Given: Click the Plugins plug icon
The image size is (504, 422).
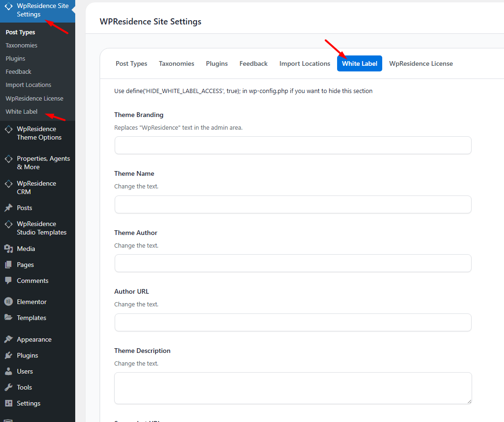Looking at the screenshot, I should pos(8,355).
